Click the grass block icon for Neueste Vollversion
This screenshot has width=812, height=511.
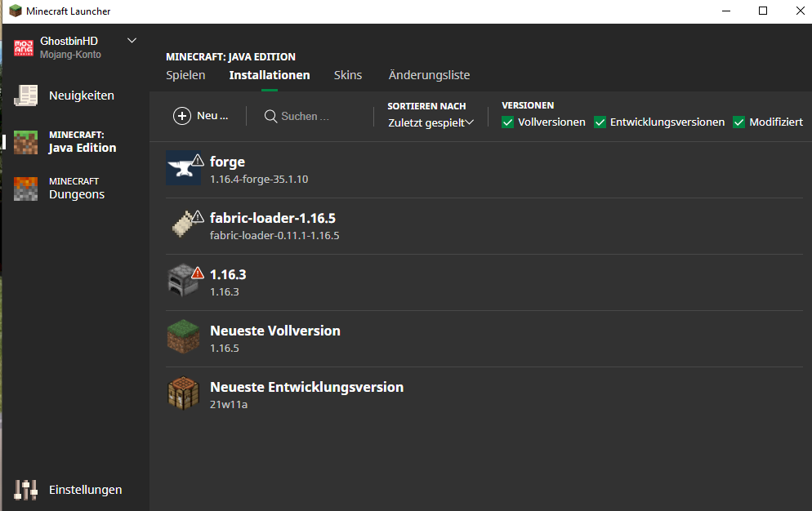[183, 337]
